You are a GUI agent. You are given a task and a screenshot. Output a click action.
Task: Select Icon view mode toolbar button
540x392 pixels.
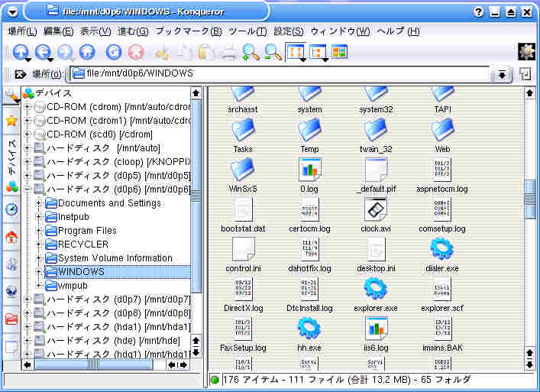tap(296, 52)
